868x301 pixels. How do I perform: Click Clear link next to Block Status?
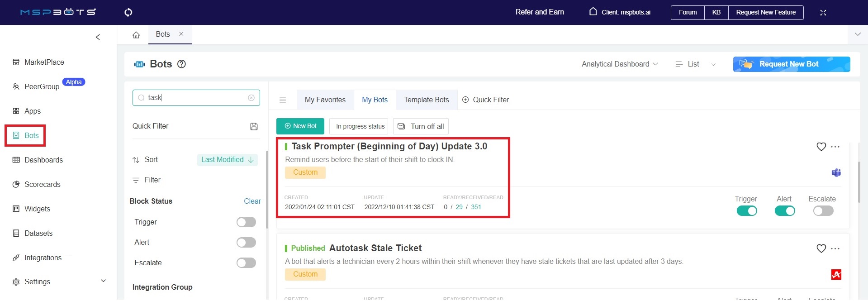pos(252,201)
